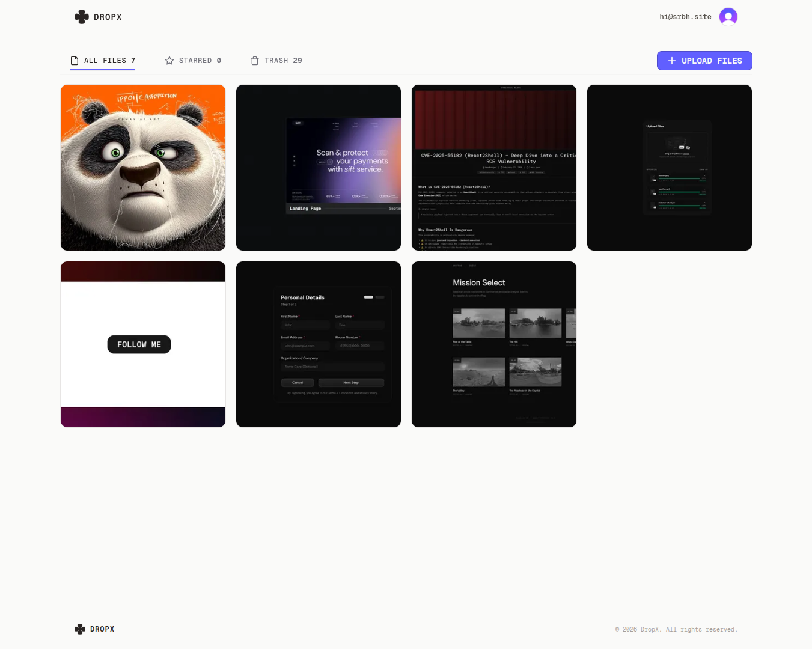
Task: Click the All Files document icon
Action: click(x=75, y=61)
